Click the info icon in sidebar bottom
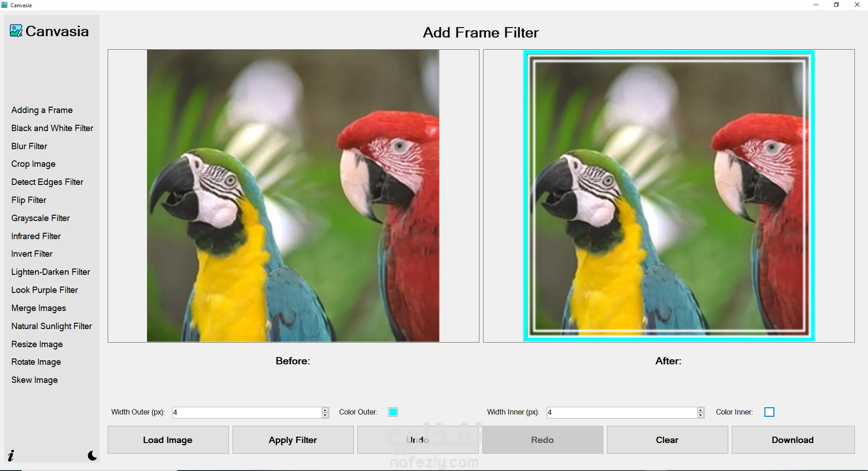868x471 pixels. click(x=11, y=455)
